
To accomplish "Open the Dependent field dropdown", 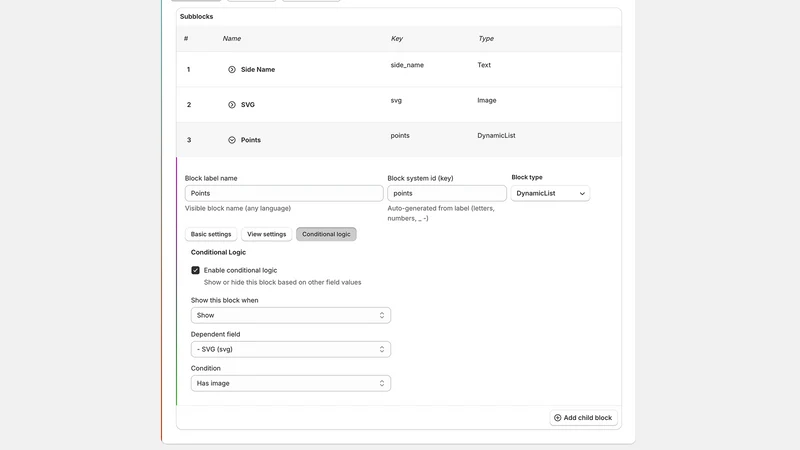I will point(291,349).
